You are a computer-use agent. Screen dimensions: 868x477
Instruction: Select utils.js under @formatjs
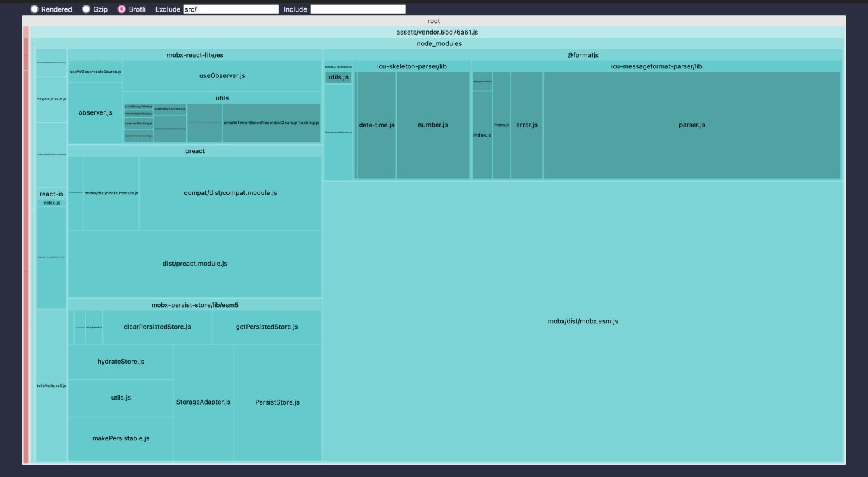(x=338, y=77)
